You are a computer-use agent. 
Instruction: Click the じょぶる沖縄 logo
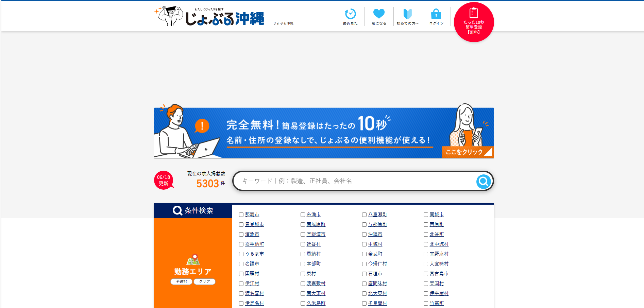pyautogui.click(x=210, y=16)
